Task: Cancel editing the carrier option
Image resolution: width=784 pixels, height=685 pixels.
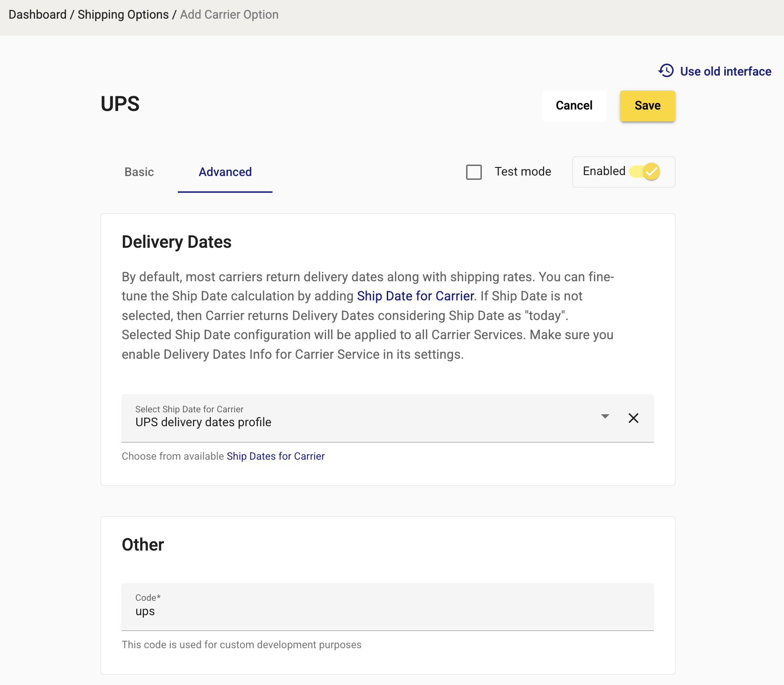Action: [x=574, y=106]
